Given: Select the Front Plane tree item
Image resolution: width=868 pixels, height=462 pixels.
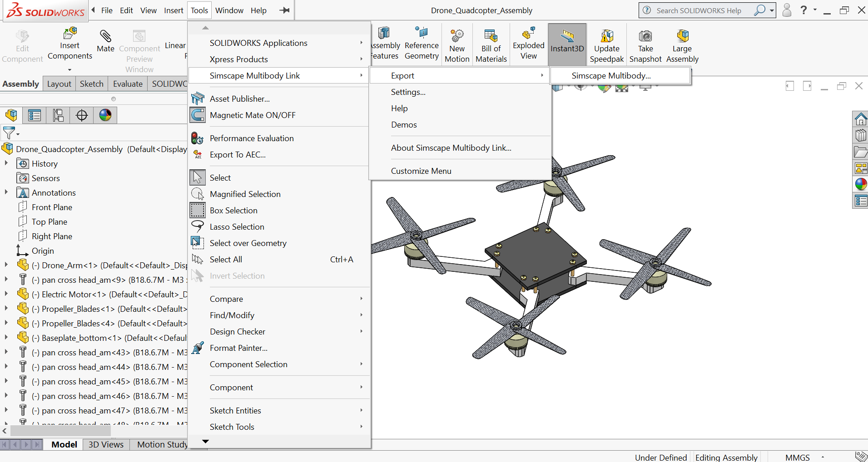Looking at the screenshot, I should point(52,207).
